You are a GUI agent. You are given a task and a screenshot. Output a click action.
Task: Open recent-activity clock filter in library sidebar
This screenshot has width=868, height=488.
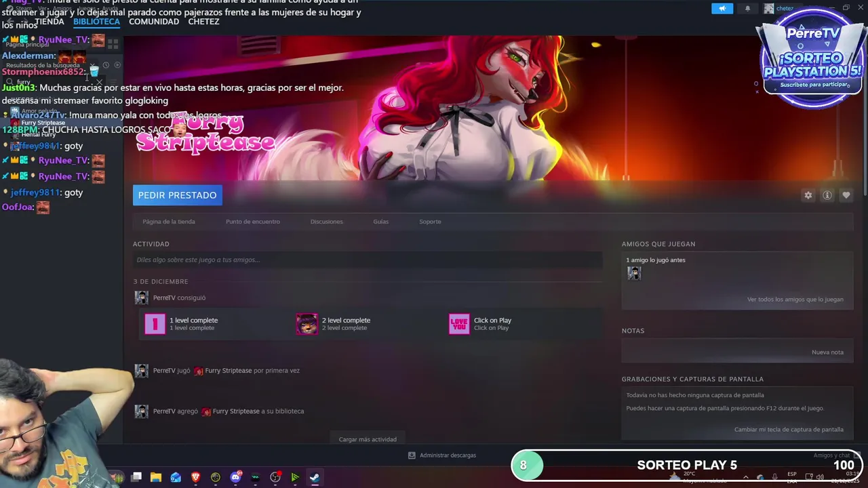pyautogui.click(x=106, y=65)
